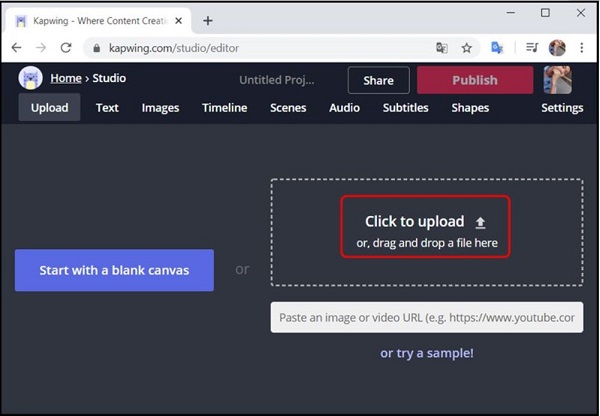Screen dimensions: 600x416
Task: Reload the page with the refresh icon
Action: (x=66, y=47)
